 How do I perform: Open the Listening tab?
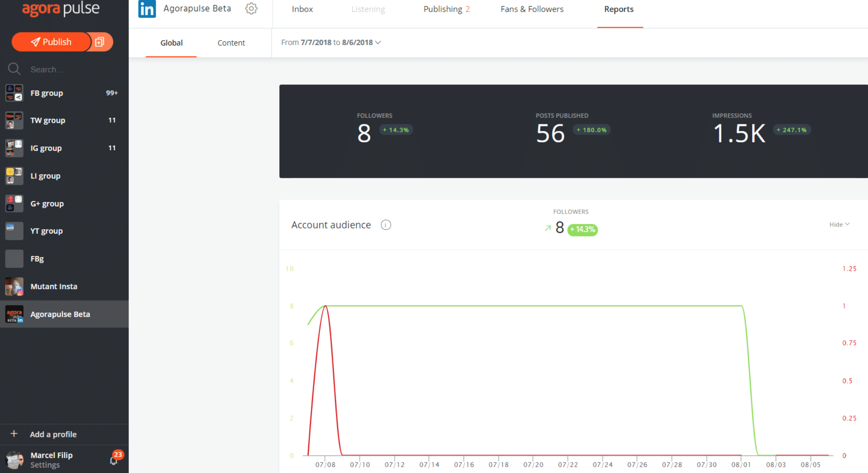[x=368, y=9]
